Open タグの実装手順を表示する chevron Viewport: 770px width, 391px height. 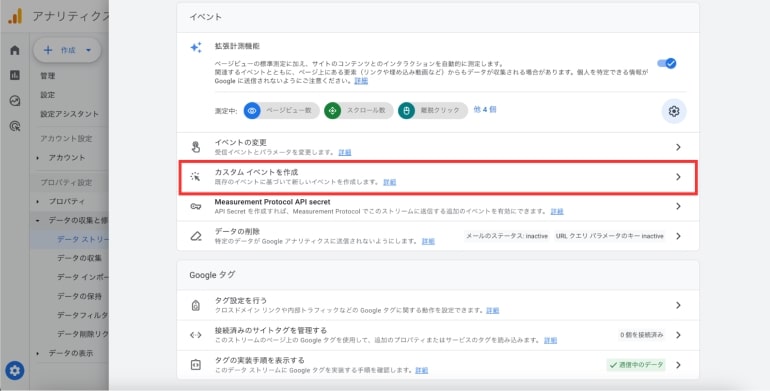point(678,365)
